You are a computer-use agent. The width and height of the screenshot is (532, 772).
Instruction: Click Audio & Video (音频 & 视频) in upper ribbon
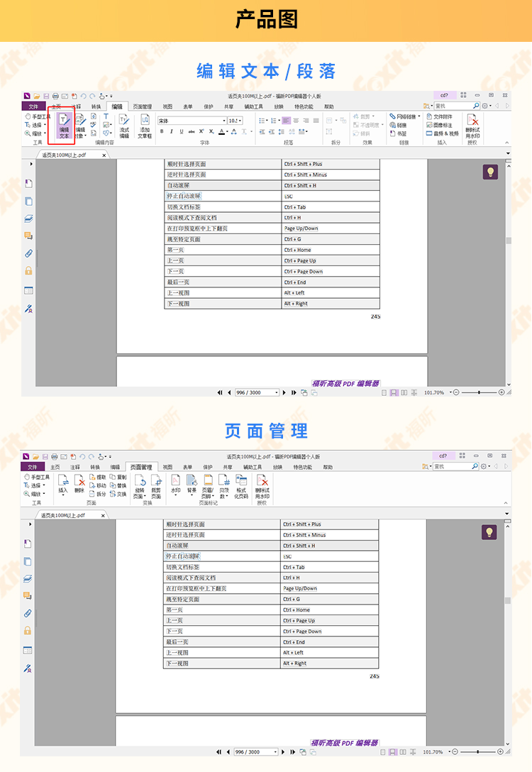443,133
